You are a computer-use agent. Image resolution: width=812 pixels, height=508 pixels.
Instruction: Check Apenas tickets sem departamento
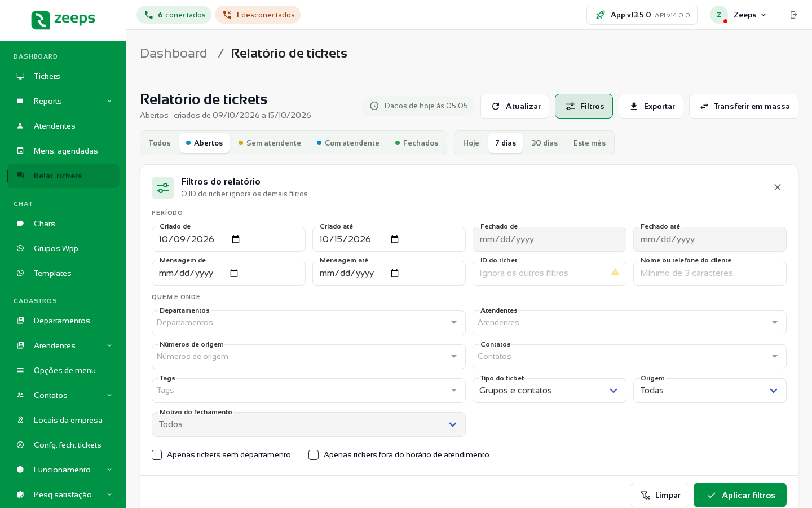point(157,455)
